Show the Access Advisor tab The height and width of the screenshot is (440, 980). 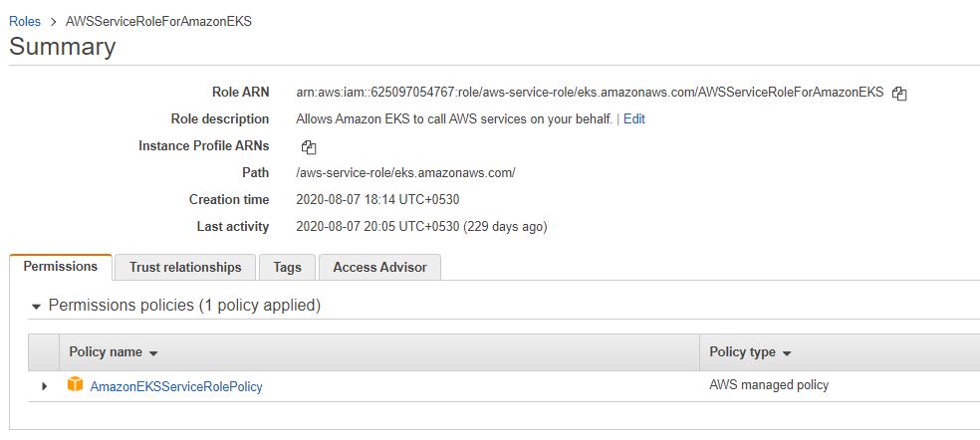[379, 267]
